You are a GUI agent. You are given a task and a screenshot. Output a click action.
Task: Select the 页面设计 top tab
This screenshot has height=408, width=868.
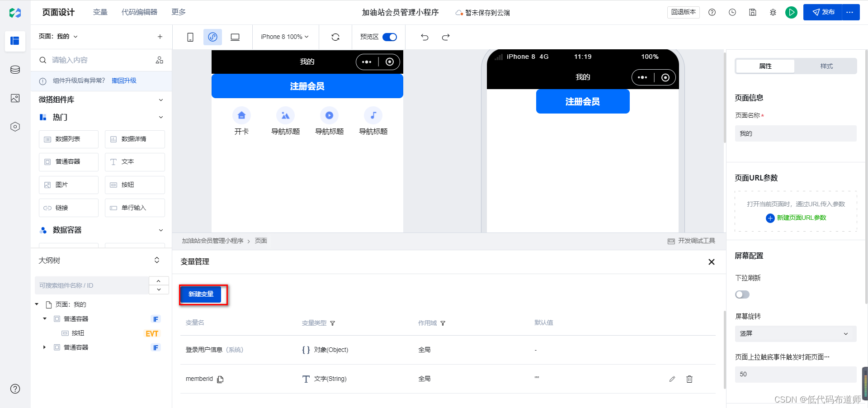click(x=58, y=12)
